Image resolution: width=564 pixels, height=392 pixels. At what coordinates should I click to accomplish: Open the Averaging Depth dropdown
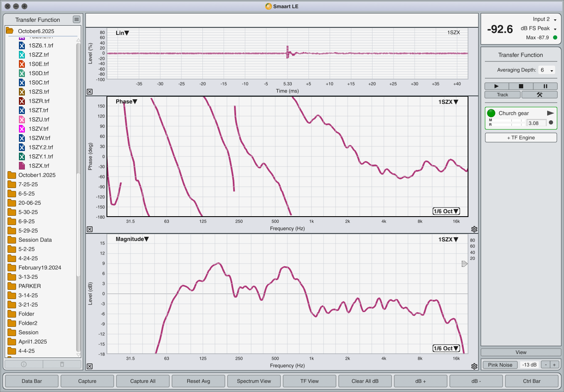point(546,70)
